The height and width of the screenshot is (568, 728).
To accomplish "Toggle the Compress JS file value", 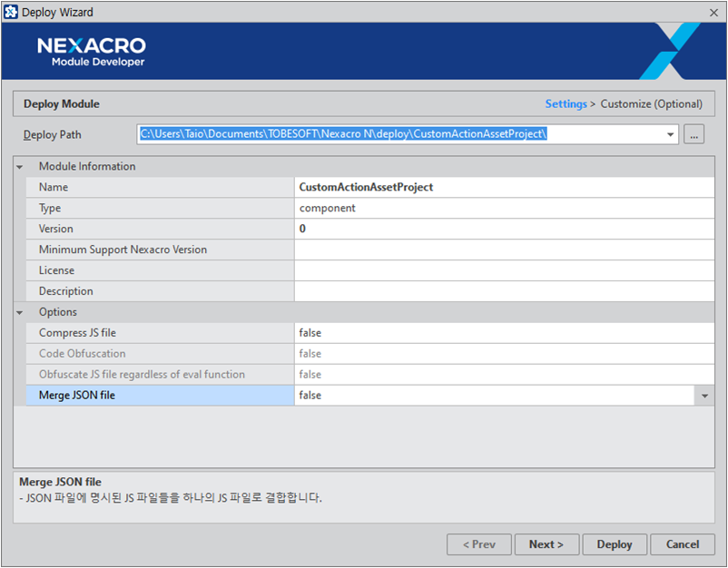I will click(x=504, y=334).
